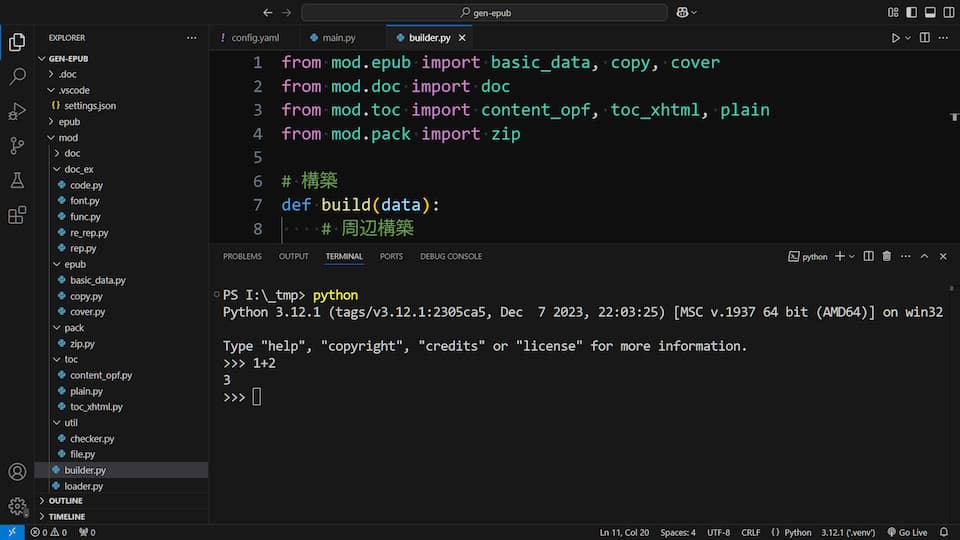960x540 pixels.
Task: Open the Search view
Action: click(17, 77)
